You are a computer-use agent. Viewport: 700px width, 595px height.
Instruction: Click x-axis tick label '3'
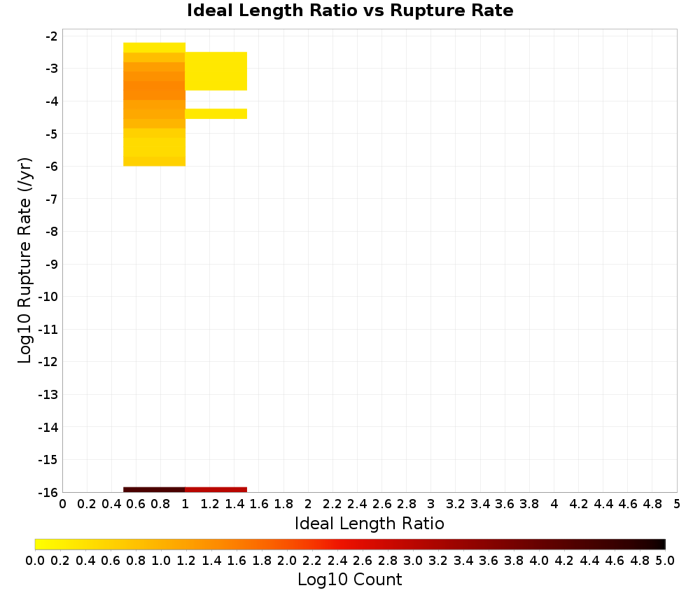[x=430, y=504]
